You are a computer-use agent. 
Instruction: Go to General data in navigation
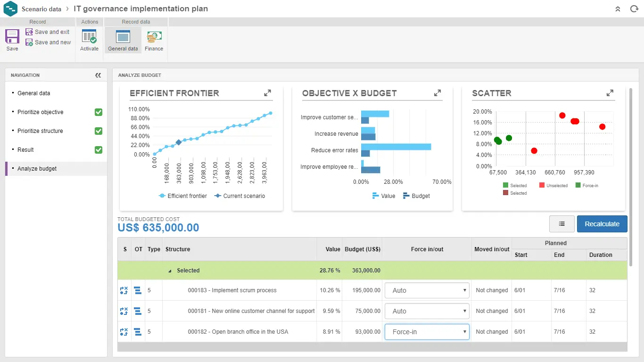click(34, 93)
